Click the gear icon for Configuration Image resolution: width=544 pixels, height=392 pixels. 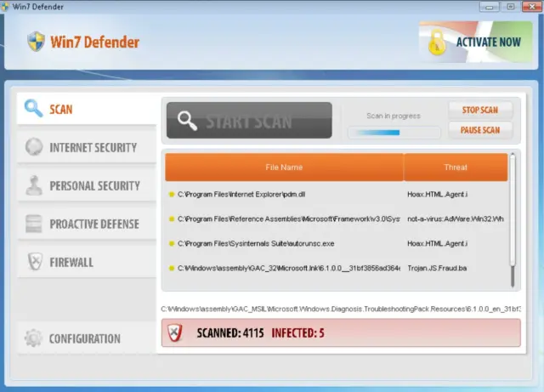coord(33,338)
